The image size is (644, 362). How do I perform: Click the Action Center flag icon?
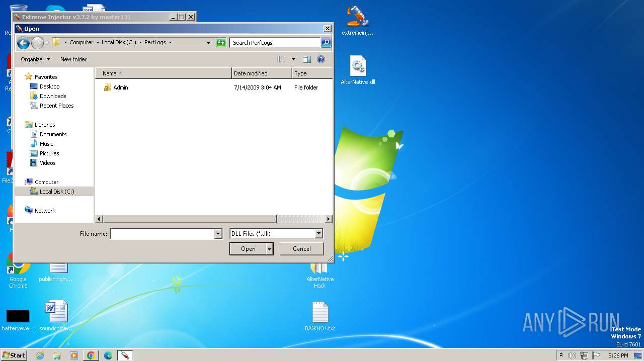click(x=596, y=355)
